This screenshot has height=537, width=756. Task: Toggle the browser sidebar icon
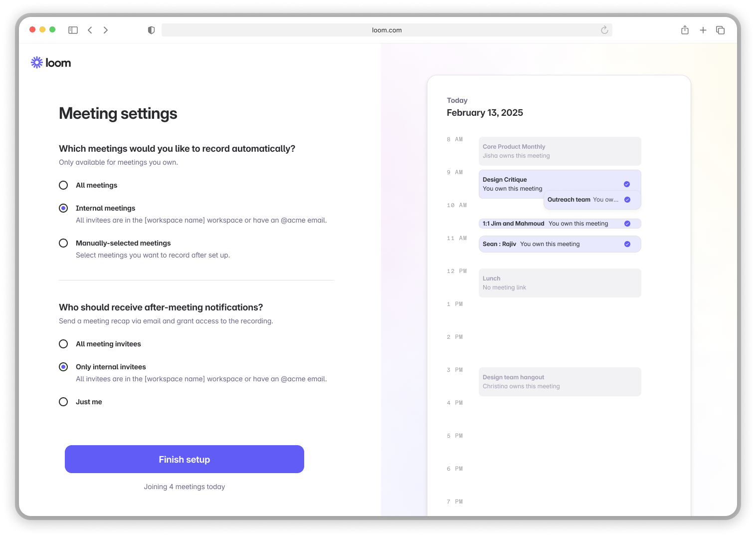point(73,30)
